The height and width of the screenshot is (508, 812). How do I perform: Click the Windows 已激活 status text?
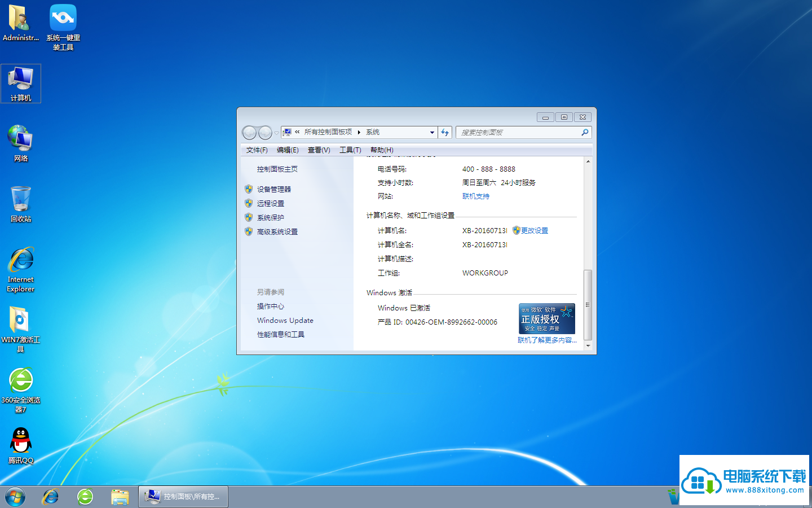point(404,308)
